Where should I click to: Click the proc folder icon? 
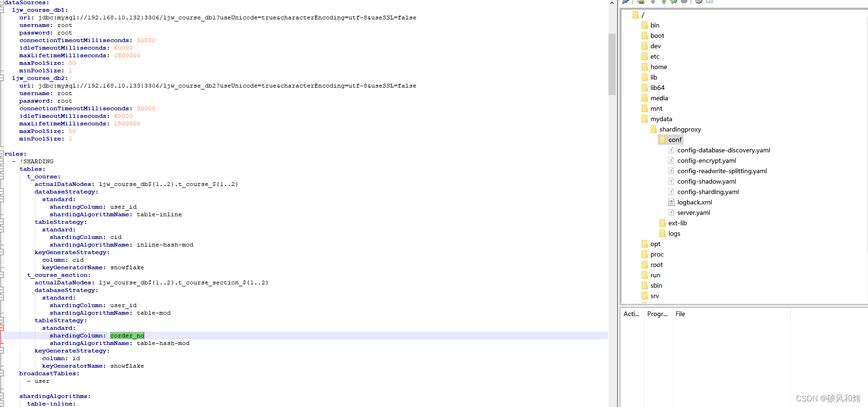point(644,254)
